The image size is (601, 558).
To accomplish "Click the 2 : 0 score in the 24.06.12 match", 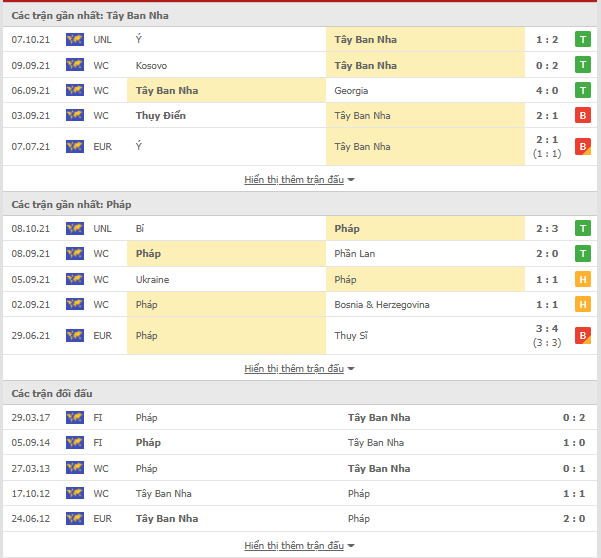I will pos(574,519).
